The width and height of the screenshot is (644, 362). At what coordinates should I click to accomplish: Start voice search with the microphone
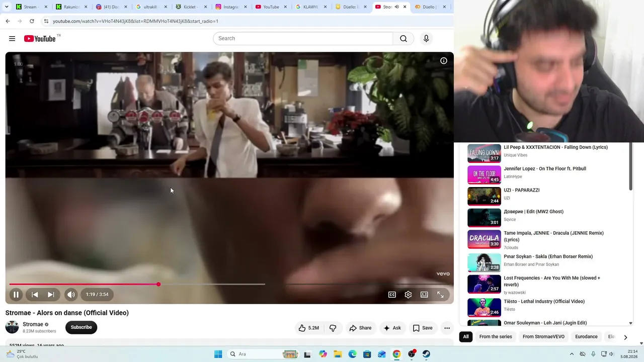pyautogui.click(x=426, y=39)
